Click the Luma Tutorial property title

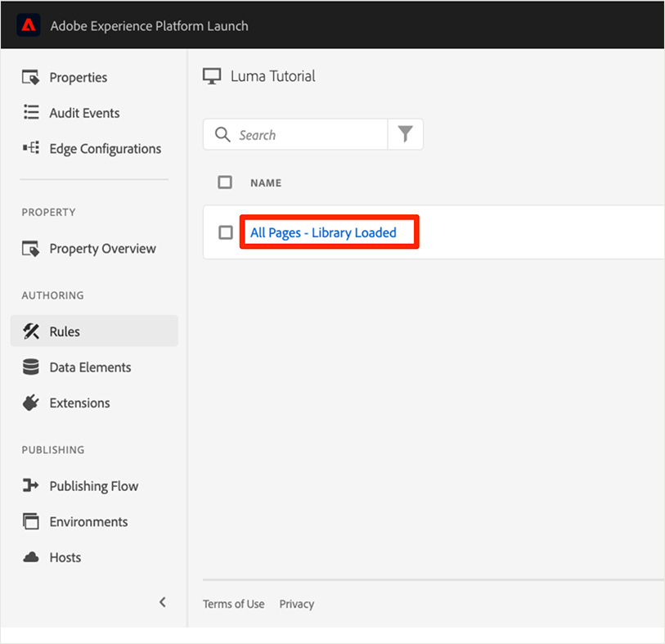pyautogui.click(x=272, y=76)
